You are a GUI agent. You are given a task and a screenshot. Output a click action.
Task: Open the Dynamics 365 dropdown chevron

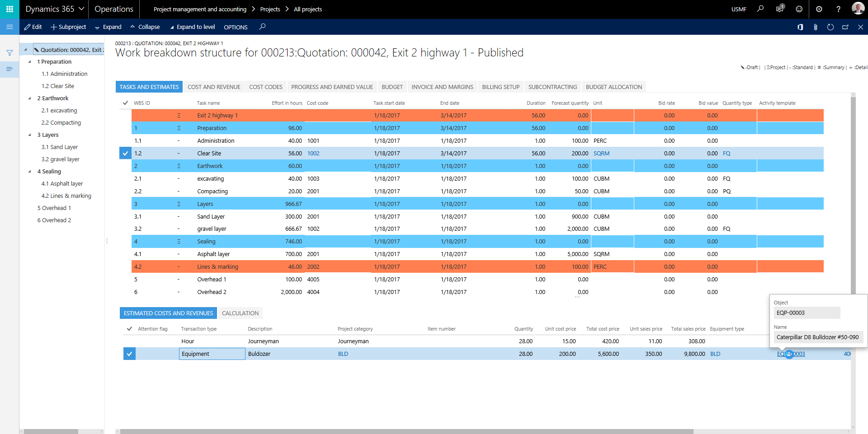[x=81, y=9]
